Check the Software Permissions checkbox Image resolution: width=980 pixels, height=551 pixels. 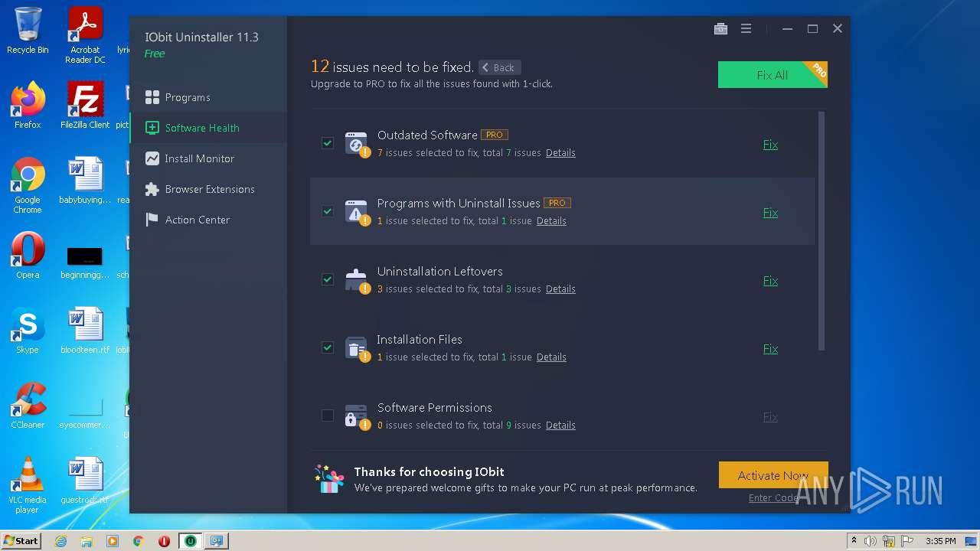pos(328,416)
